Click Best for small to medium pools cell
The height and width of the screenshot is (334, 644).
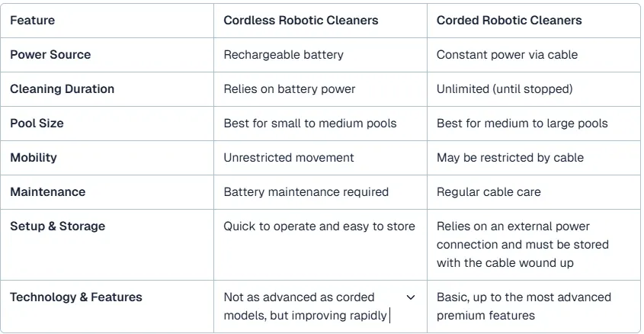[x=320, y=124]
